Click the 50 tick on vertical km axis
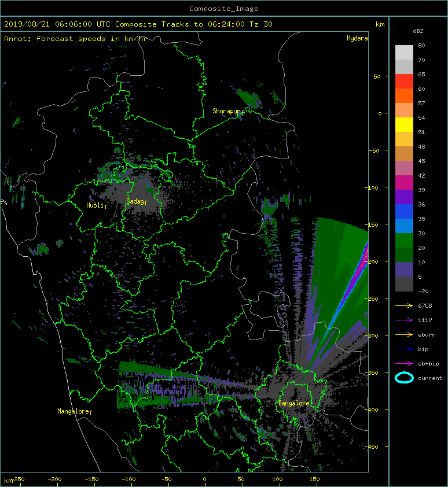The height and width of the screenshot is (487, 448). point(377,76)
